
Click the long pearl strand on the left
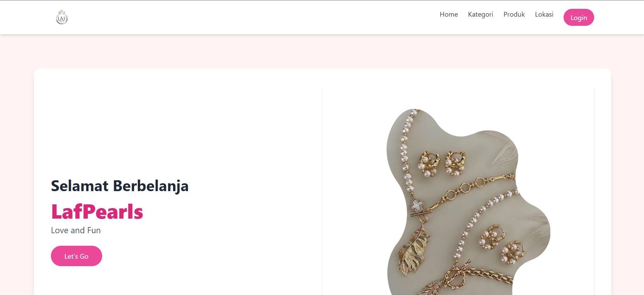(x=406, y=153)
